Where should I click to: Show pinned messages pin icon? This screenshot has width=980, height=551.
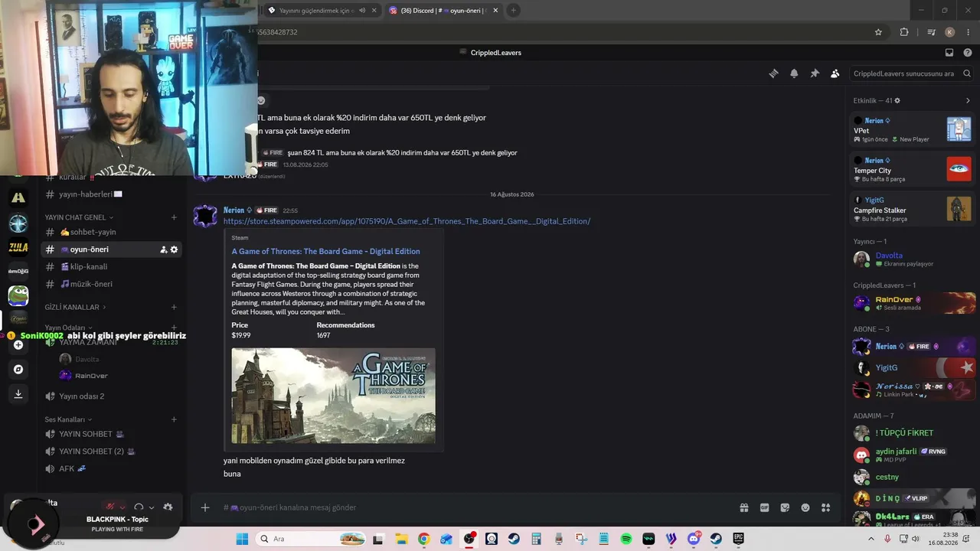point(815,73)
